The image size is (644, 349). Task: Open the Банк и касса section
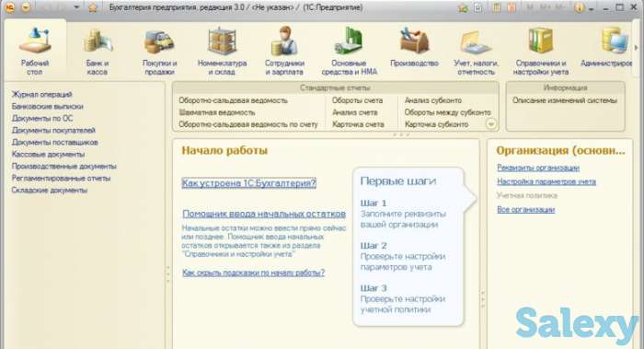click(x=98, y=50)
